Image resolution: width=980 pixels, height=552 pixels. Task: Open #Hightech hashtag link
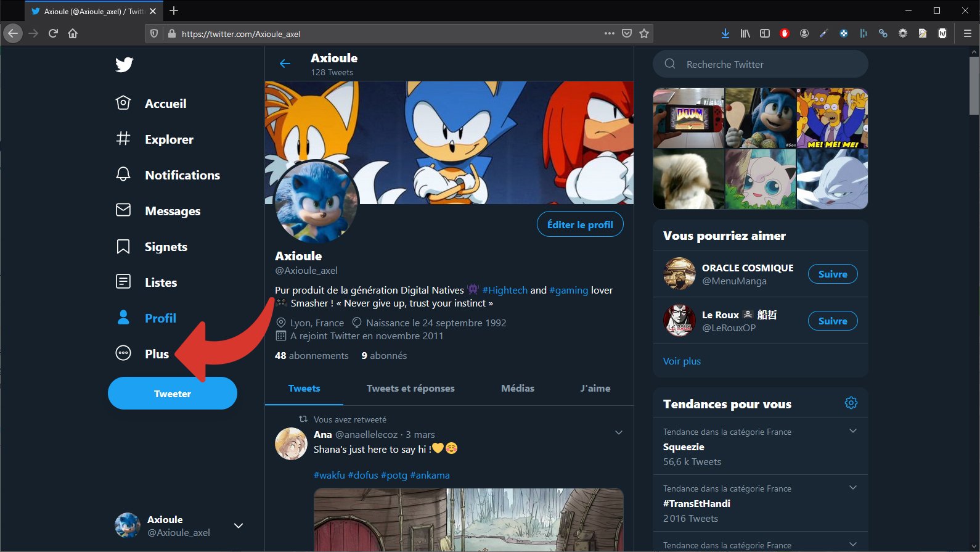[x=505, y=290]
